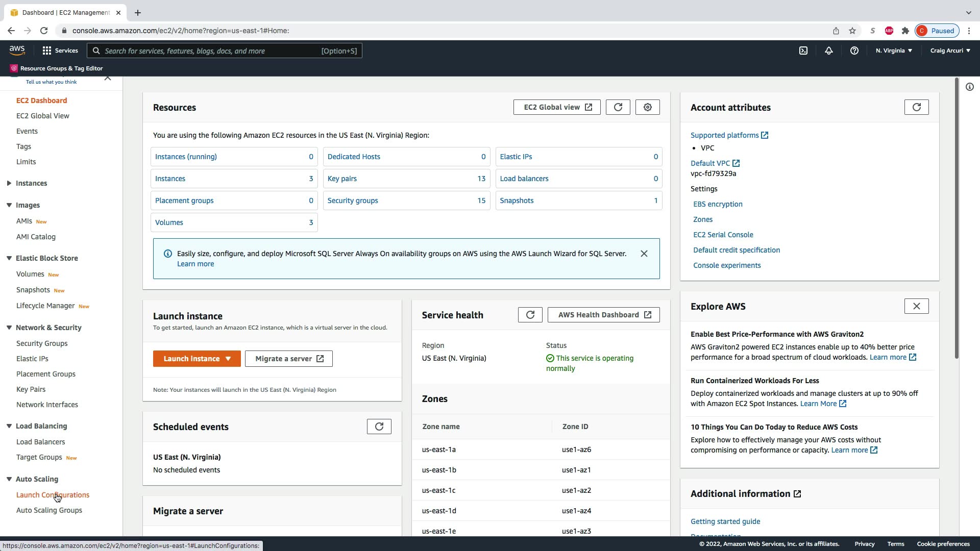Open the Services grid menu
The height and width of the screenshot is (551, 980).
[60, 51]
